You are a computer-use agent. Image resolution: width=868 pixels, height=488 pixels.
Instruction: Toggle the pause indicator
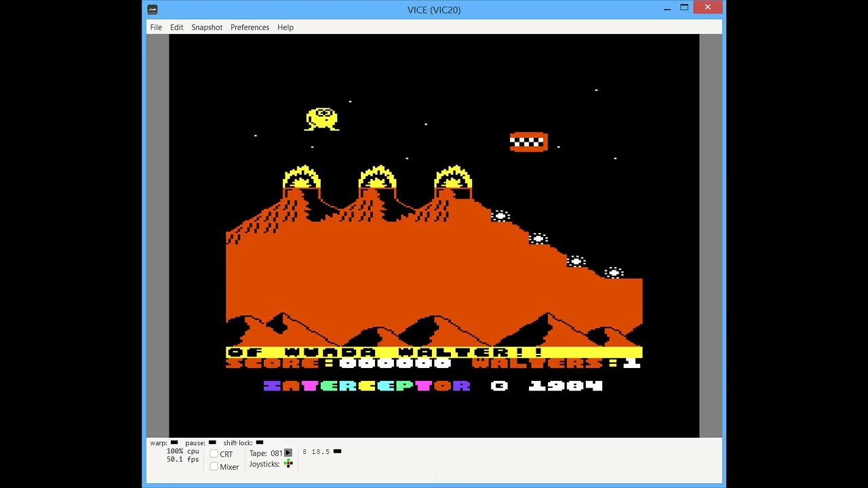coord(212,443)
